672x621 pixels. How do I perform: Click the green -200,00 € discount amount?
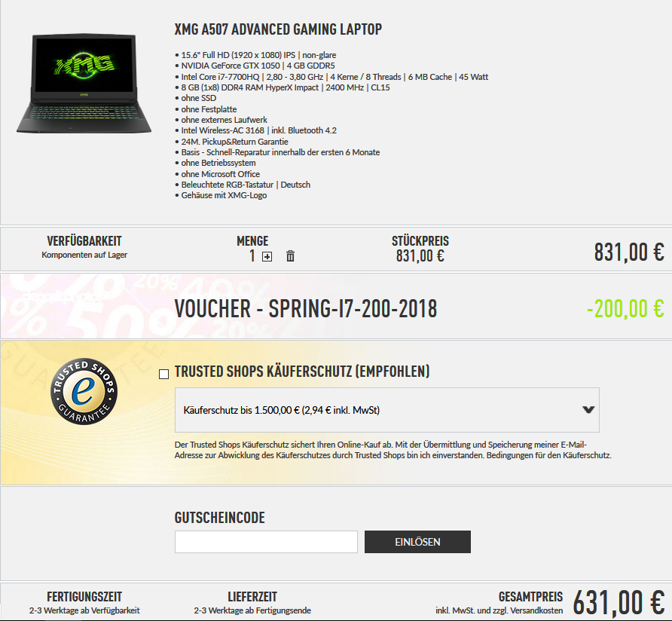pos(625,308)
